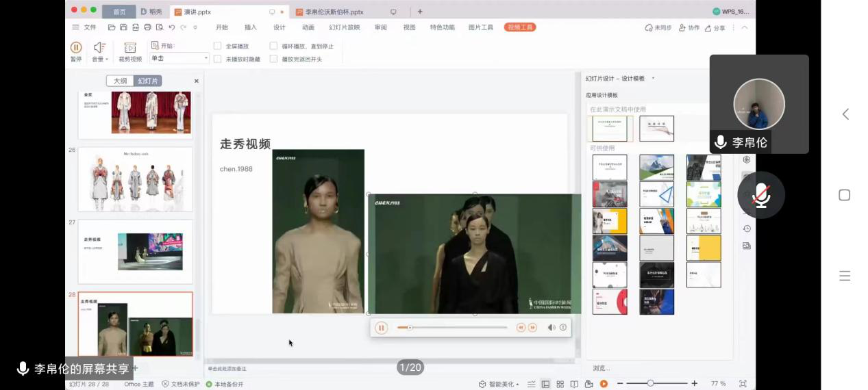Mute the video with the player speaker icon

(551, 328)
